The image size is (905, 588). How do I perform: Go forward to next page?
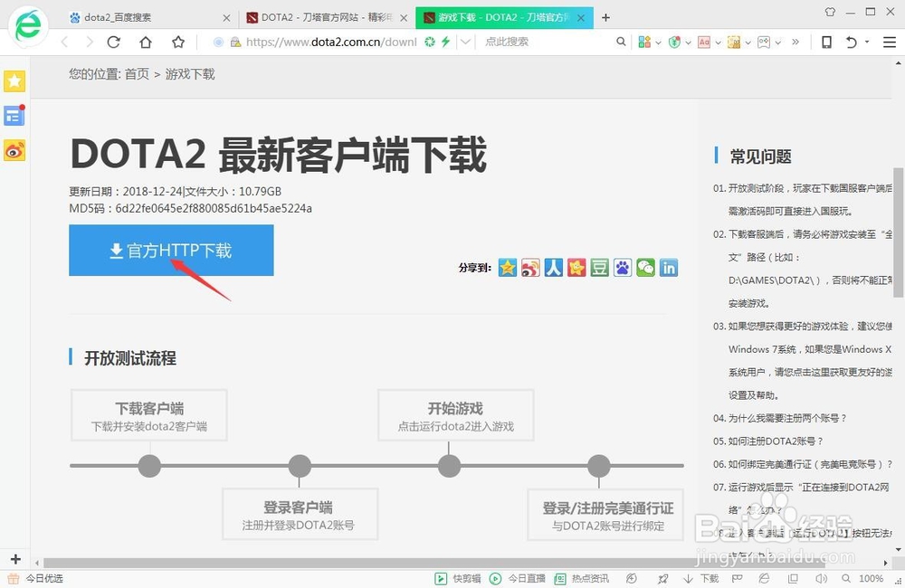[89, 42]
